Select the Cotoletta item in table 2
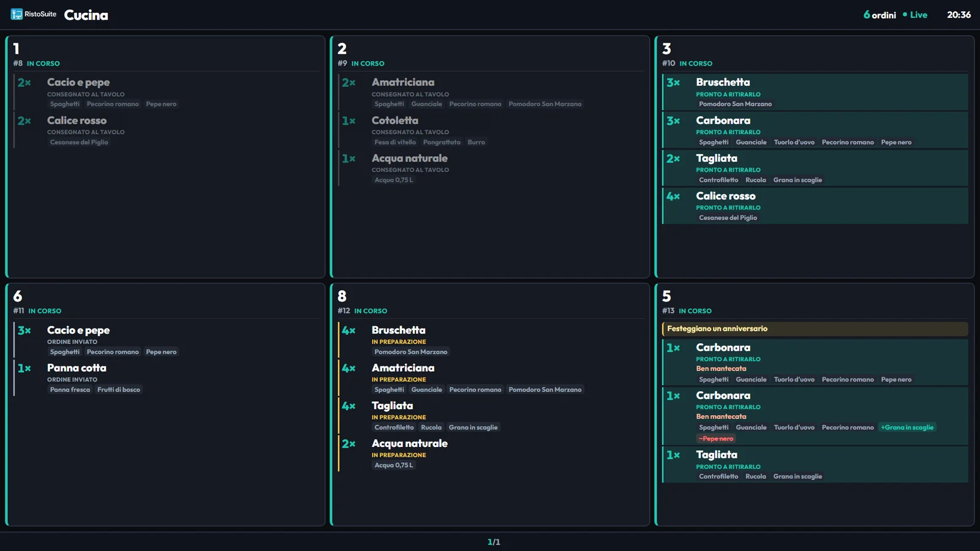 pyautogui.click(x=491, y=130)
